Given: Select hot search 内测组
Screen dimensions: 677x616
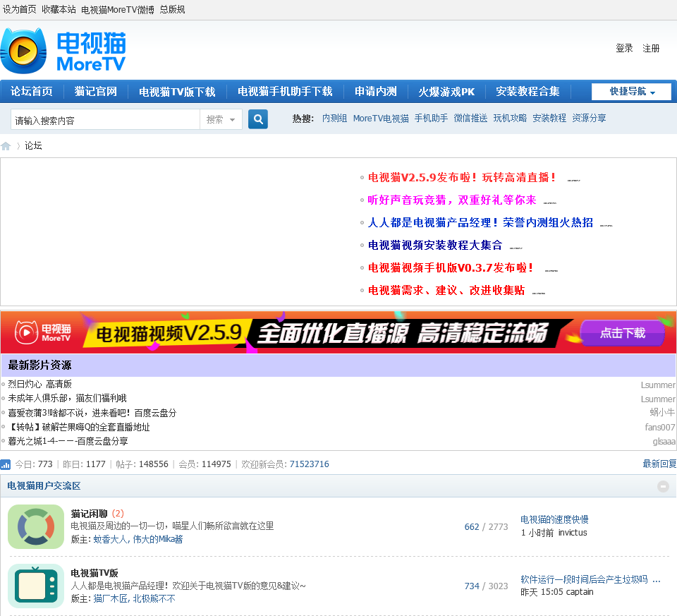Looking at the screenshot, I should click(334, 119).
